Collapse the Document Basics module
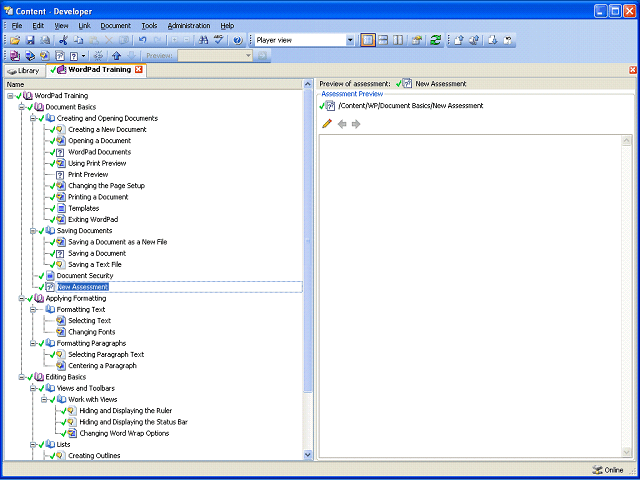This screenshot has width=640, height=480. click(21, 107)
